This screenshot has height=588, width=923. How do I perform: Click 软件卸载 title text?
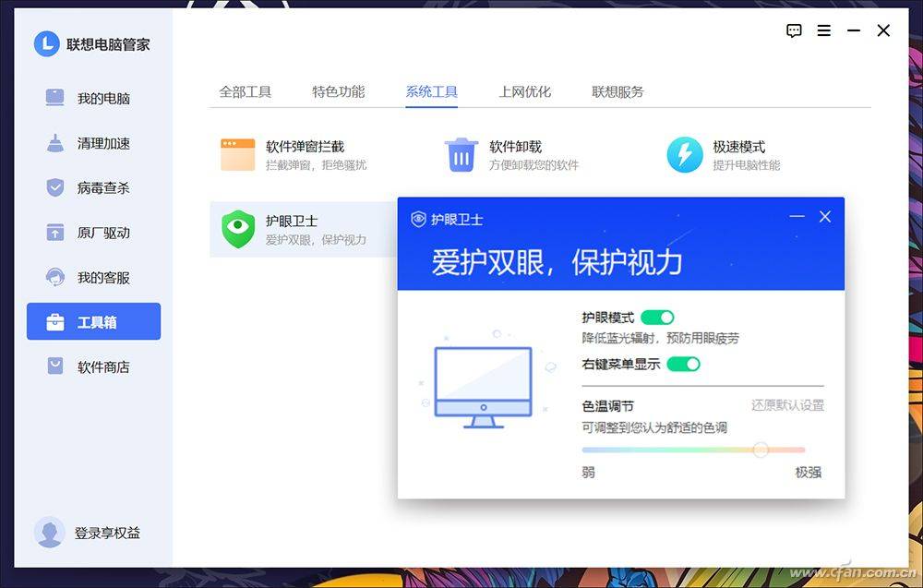(x=516, y=147)
